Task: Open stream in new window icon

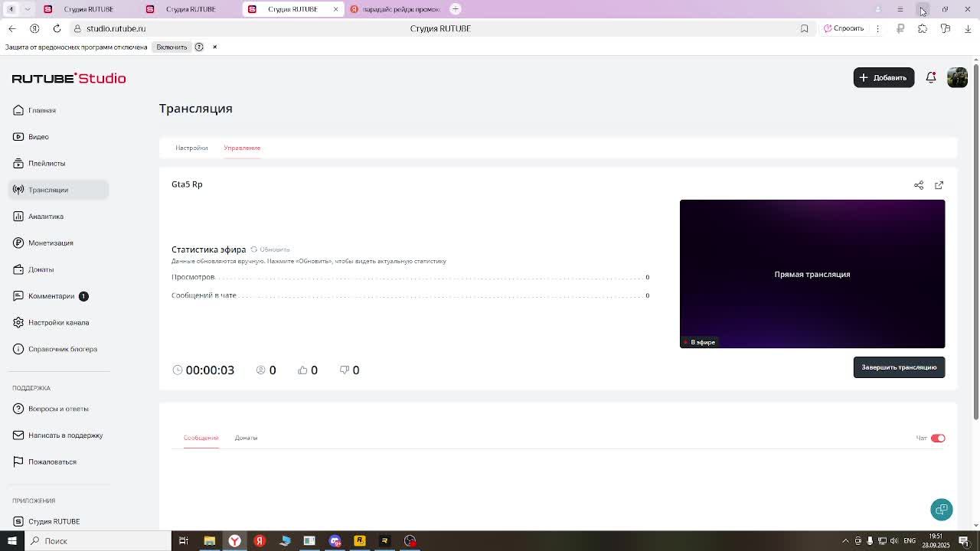Action: coord(939,185)
